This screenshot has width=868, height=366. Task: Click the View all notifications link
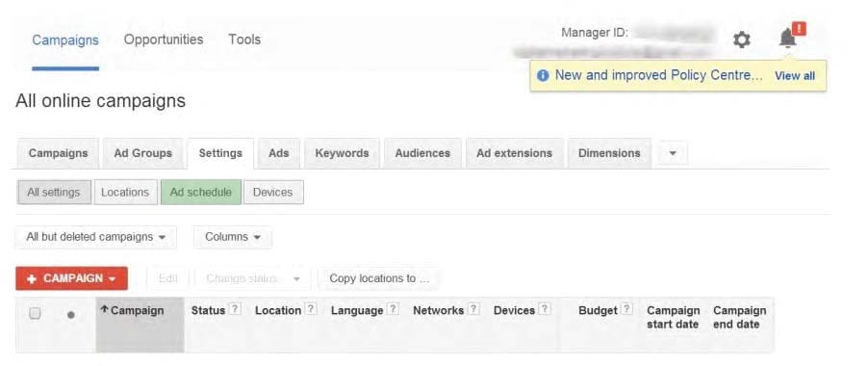tap(794, 76)
